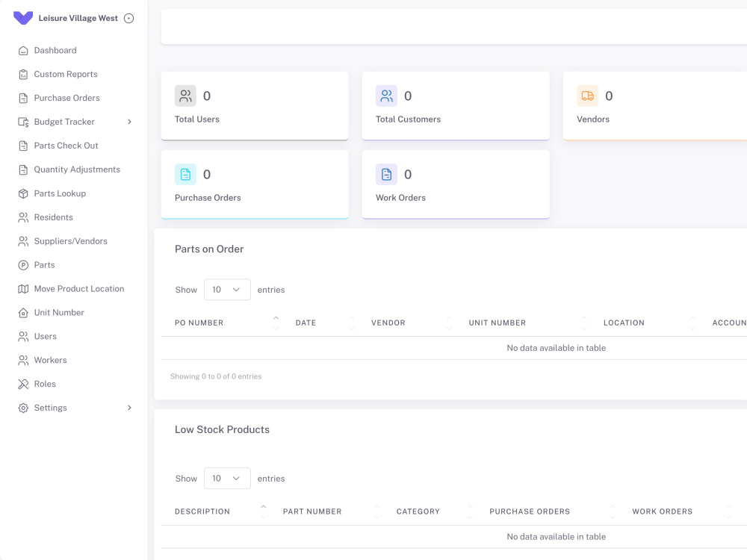Click the Work Orders card document icon
Image resolution: width=747 pixels, height=560 pixels.
click(386, 174)
